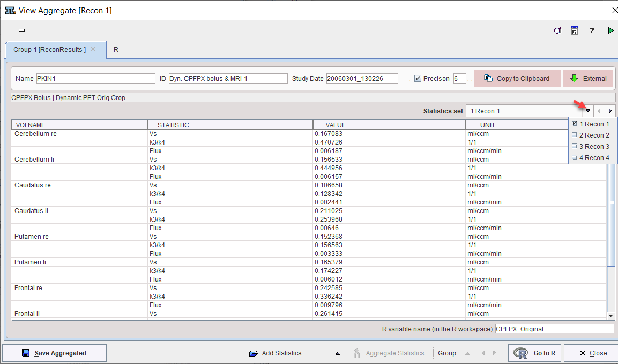Viewport: 618px width, 364px height.
Task: Click the table scrollbar down arrow
Action: tap(611, 316)
